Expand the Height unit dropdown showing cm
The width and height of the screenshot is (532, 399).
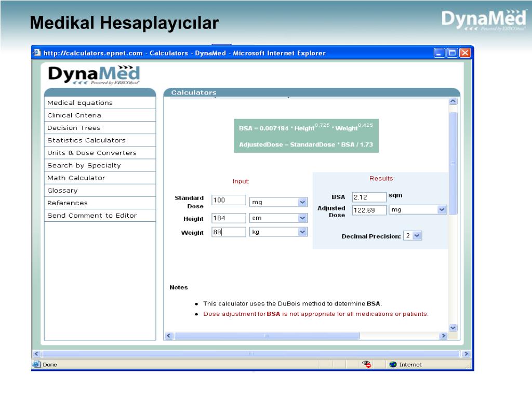(x=302, y=218)
